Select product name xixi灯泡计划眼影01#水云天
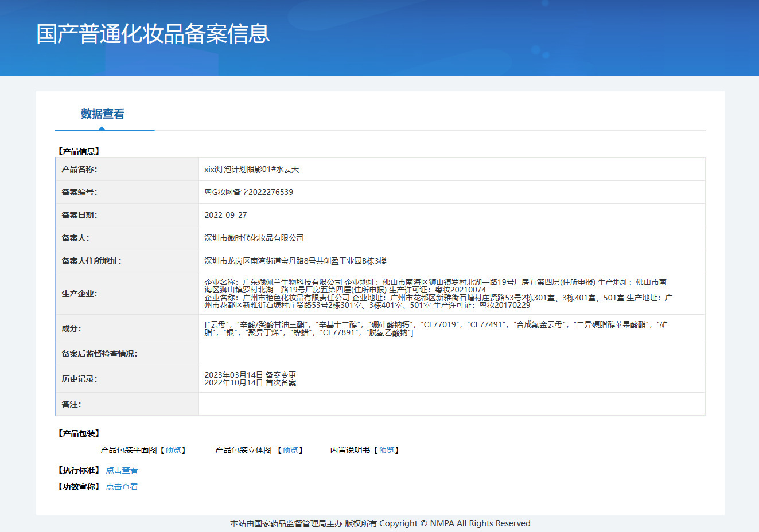 pos(252,169)
